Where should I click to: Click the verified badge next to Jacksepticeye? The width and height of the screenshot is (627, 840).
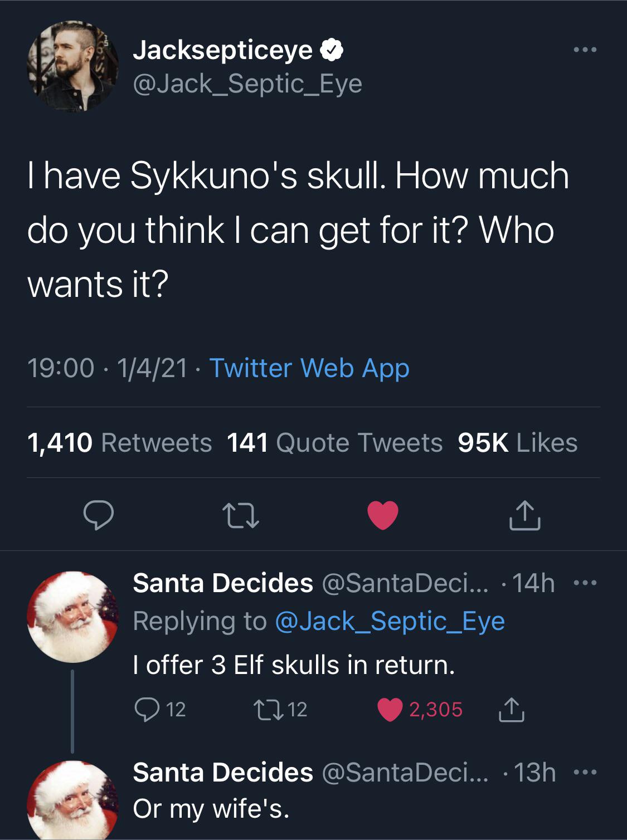click(x=330, y=49)
